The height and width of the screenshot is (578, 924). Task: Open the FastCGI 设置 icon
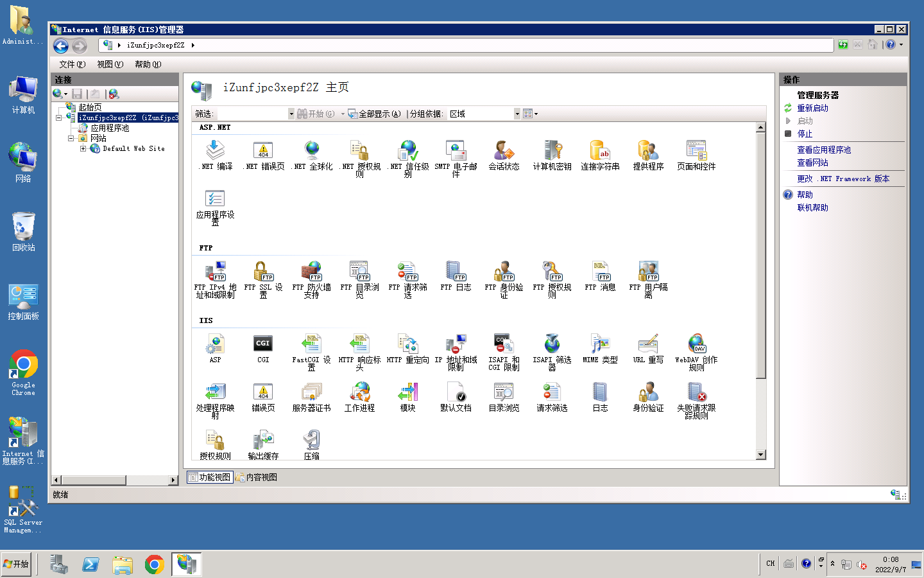tap(312, 352)
